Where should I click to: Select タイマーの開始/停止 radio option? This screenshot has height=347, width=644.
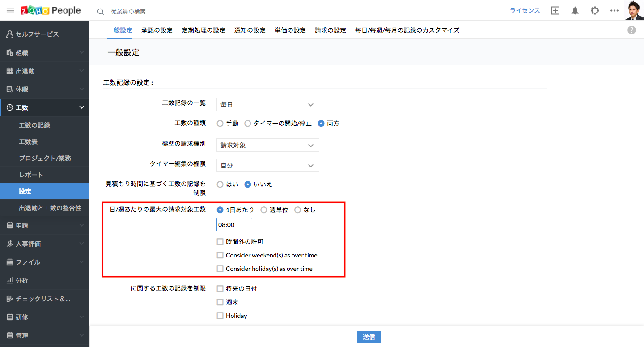pyautogui.click(x=248, y=124)
